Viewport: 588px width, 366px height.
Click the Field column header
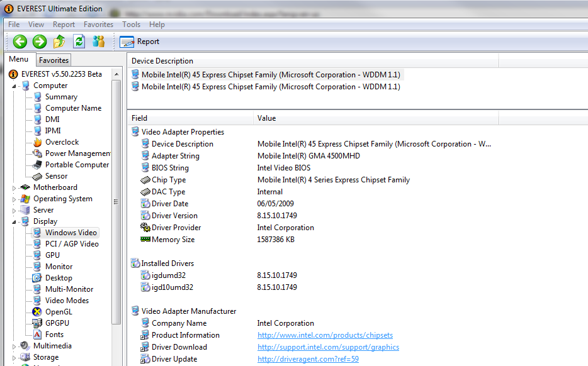point(191,118)
